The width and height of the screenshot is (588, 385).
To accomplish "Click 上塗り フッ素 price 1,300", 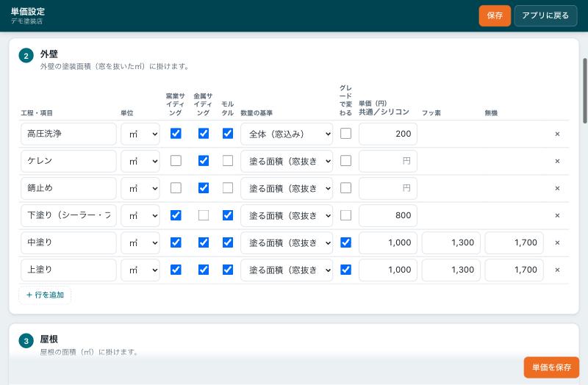I will 451,270.
